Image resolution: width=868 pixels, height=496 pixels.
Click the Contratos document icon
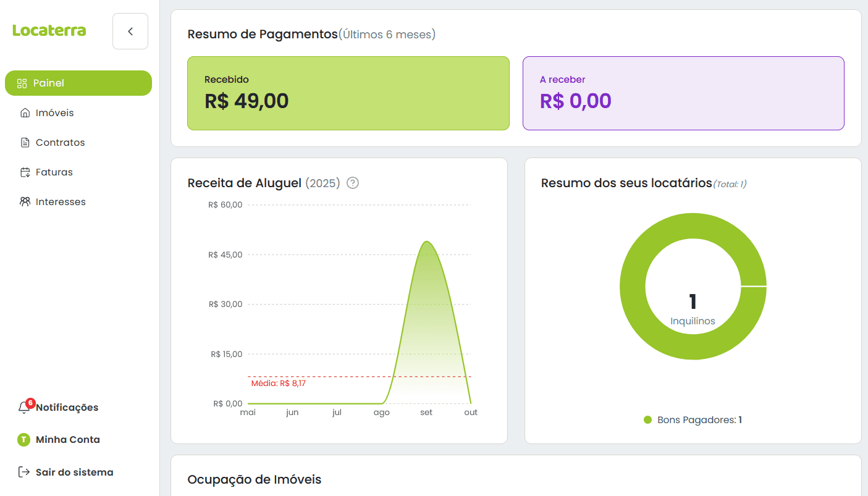click(25, 143)
